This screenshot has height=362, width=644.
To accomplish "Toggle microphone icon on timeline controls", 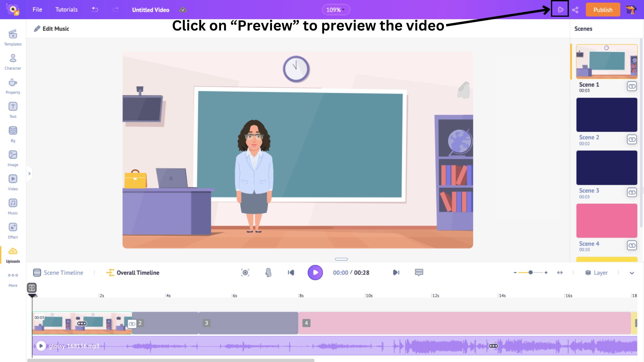I will coord(268,273).
